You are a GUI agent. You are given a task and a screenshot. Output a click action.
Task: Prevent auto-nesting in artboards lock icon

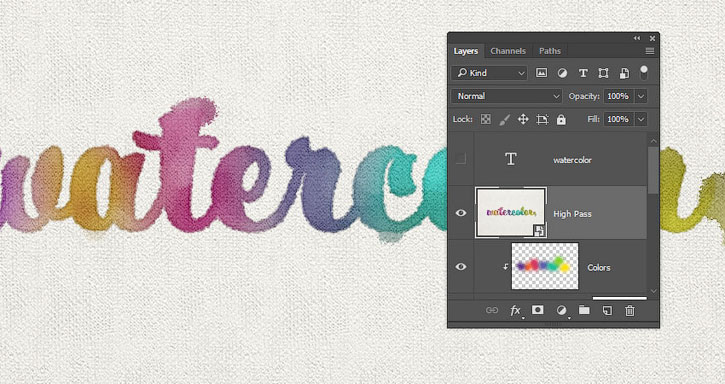(542, 119)
